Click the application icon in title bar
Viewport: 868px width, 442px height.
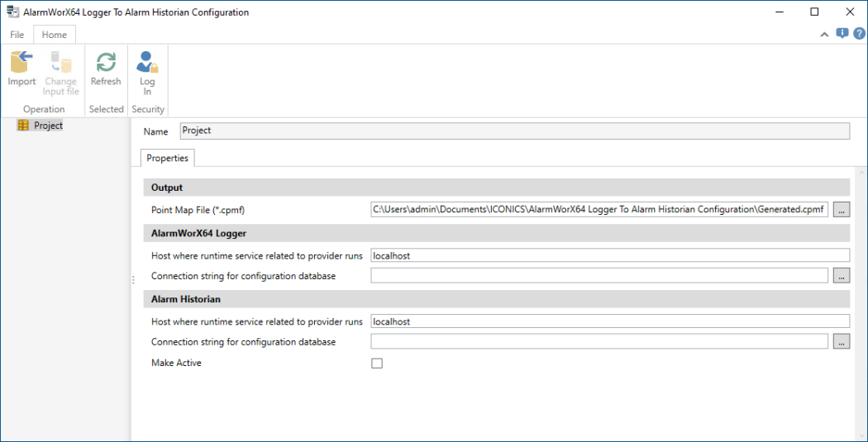tap(12, 12)
